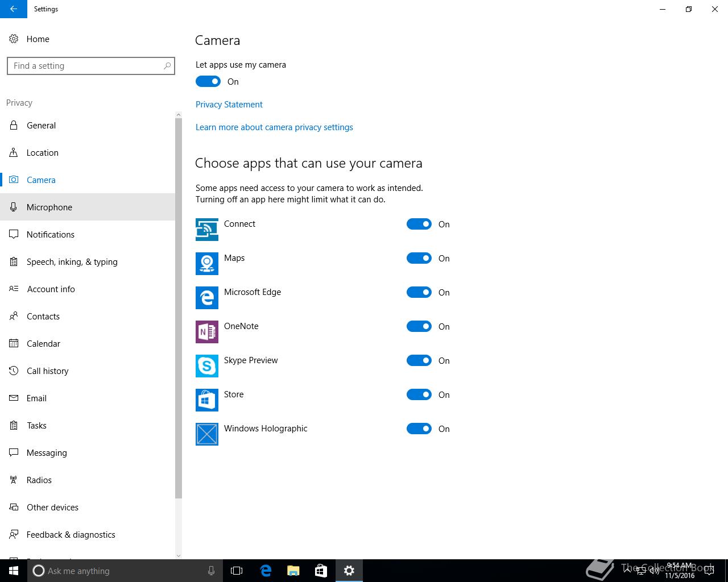This screenshot has width=728, height=582.
Task: Open Messaging privacy settings
Action: click(88, 453)
